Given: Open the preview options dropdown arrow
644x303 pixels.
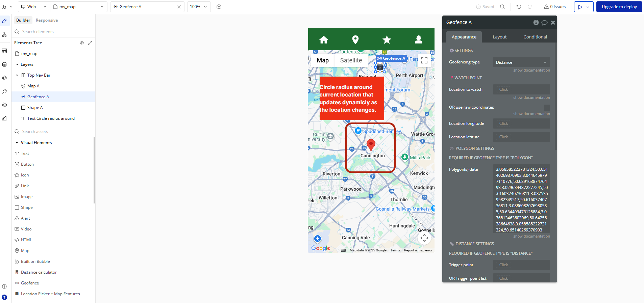Looking at the screenshot, I should 588,7.
